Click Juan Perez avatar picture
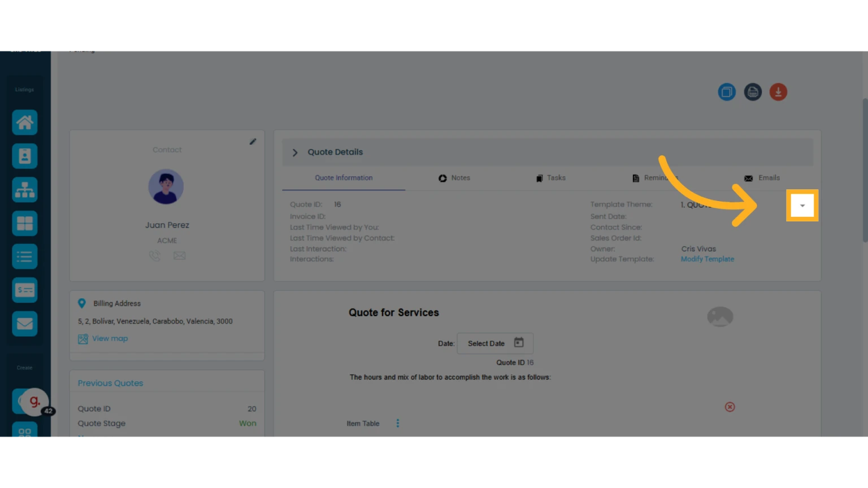The image size is (868, 488). [x=166, y=187]
